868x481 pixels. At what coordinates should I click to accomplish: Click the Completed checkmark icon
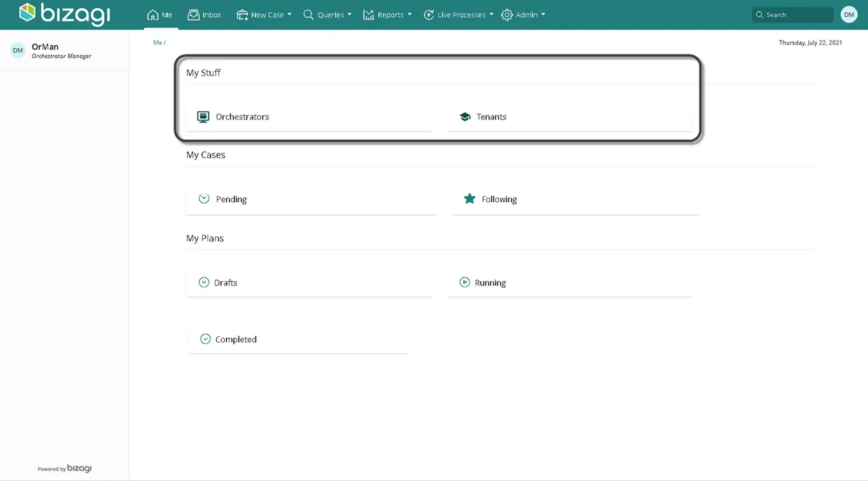[205, 339]
